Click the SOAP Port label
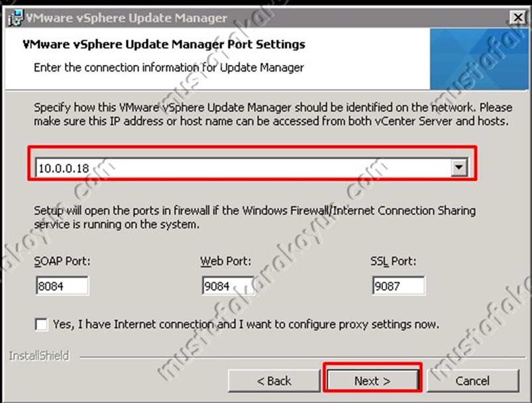 62,261
